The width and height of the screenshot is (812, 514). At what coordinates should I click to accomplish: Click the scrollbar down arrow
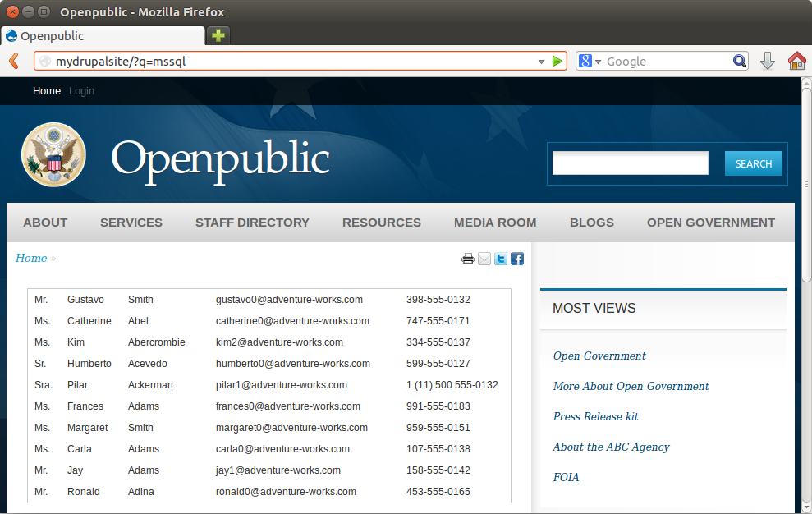[806, 507]
